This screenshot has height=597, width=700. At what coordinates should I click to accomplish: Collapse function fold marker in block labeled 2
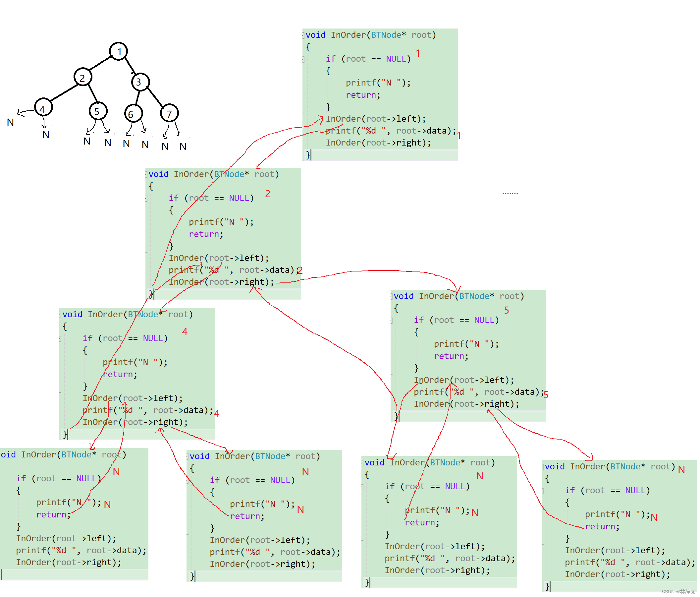coord(147,174)
